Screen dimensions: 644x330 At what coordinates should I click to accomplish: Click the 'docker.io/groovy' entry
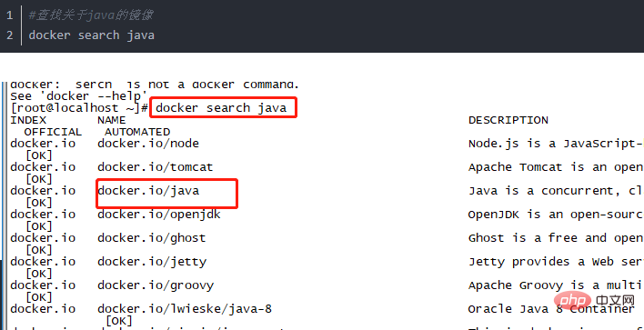point(156,285)
